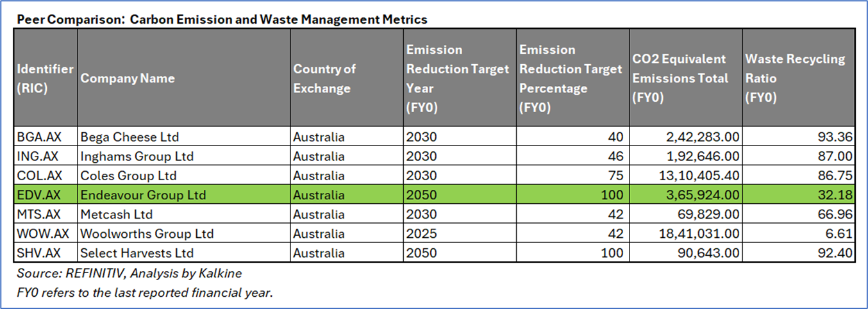Select the Waste Recycling Ratio header

coord(799,78)
